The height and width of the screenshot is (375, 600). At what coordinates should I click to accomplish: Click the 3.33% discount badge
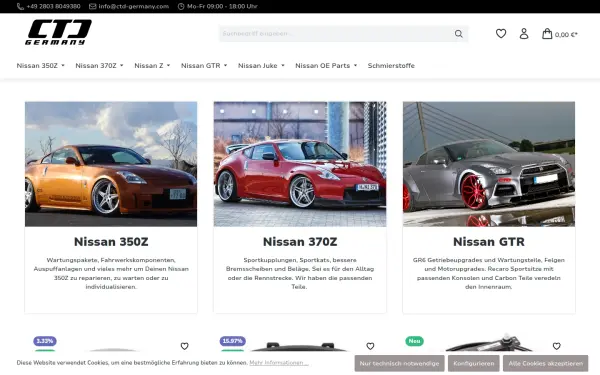click(45, 341)
